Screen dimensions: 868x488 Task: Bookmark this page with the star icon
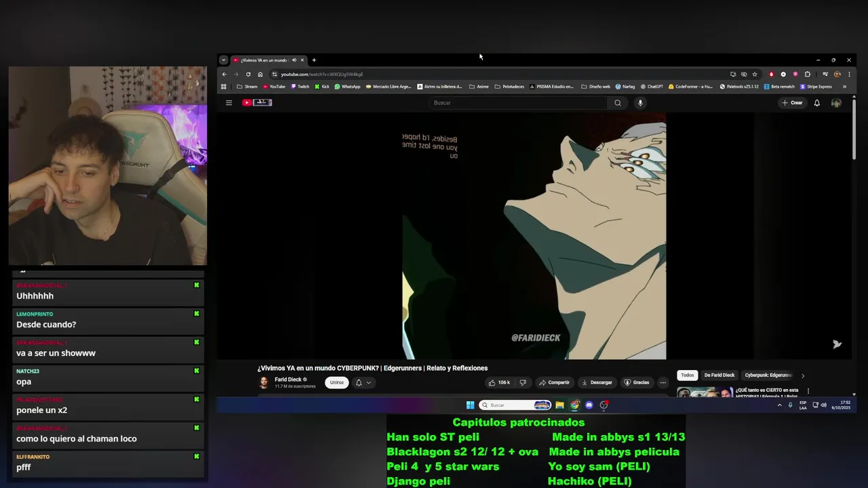click(x=754, y=74)
